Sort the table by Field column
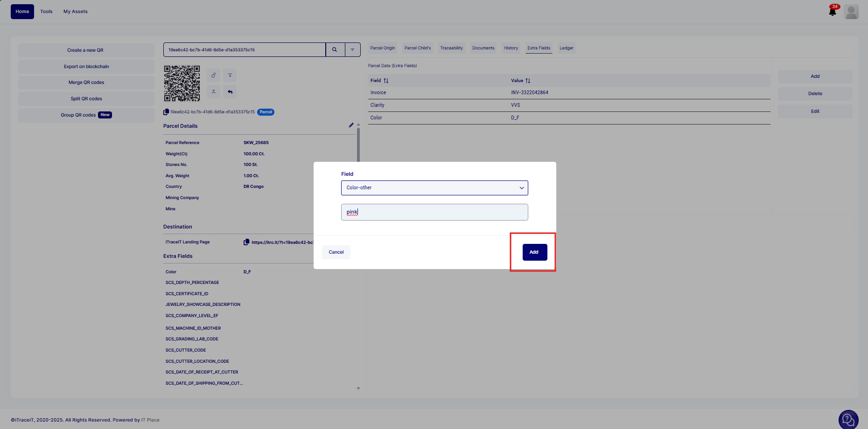Image resolution: width=868 pixels, height=429 pixels. (386, 81)
